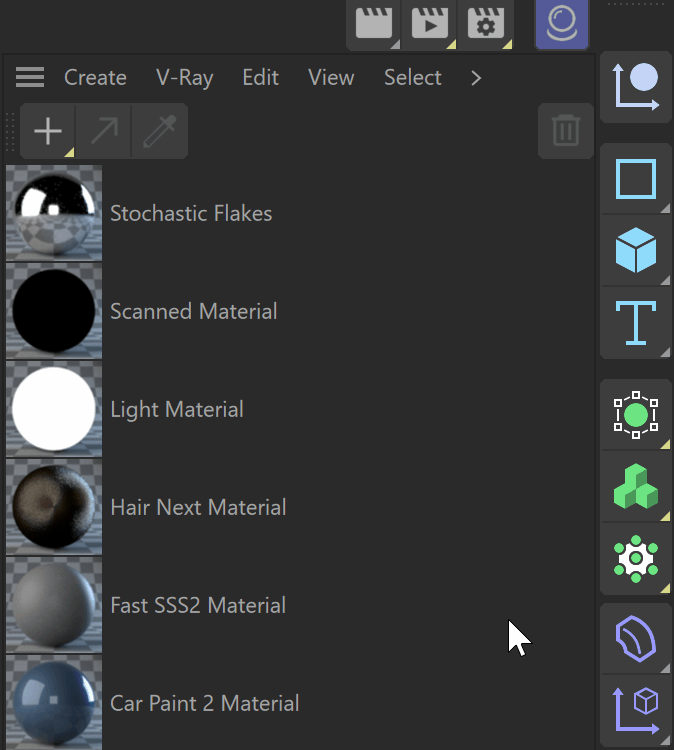Click the apply material arrow icon

[x=104, y=131]
